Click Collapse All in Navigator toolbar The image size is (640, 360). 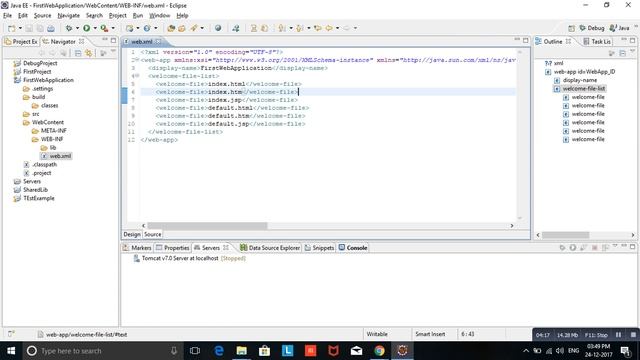pyautogui.click(x=78, y=53)
